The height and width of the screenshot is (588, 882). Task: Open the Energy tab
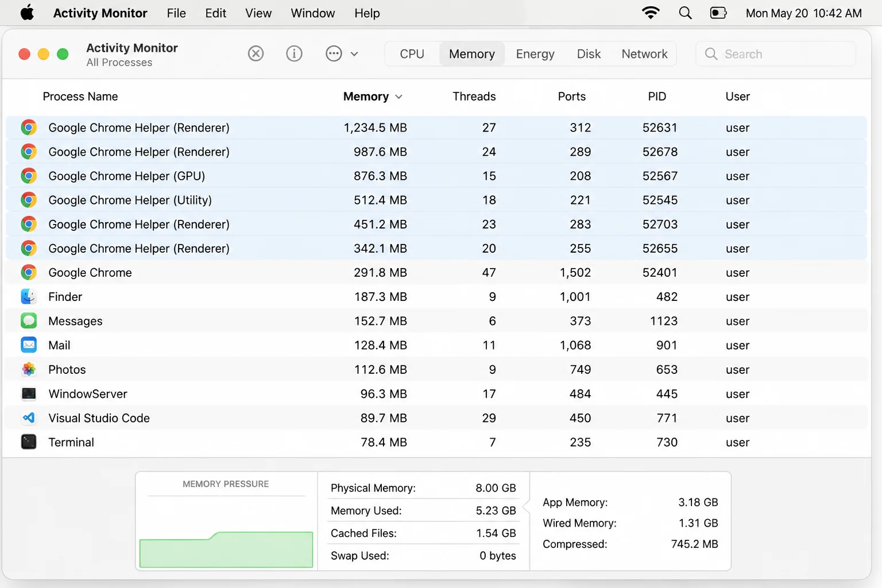click(x=535, y=54)
